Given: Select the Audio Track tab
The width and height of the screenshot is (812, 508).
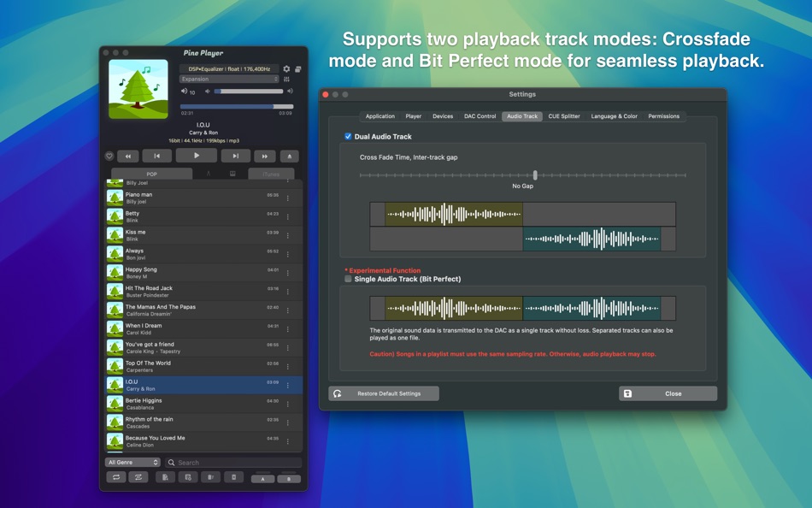Looking at the screenshot, I should (x=522, y=116).
